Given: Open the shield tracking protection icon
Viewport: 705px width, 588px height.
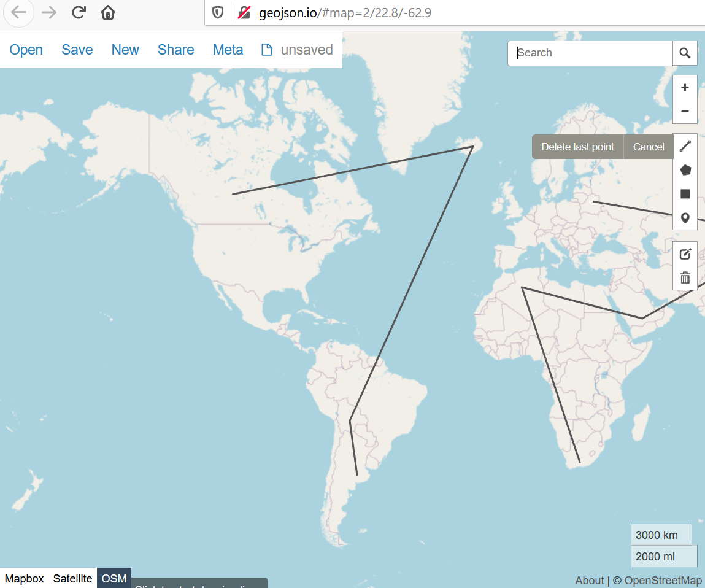Looking at the screenshot, I should coord(218,13).
